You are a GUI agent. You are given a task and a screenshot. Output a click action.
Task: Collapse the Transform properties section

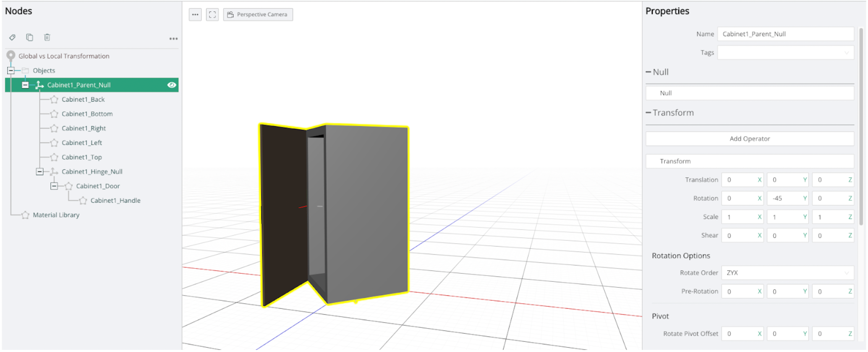pyautogui.click(x=648, y=113)
